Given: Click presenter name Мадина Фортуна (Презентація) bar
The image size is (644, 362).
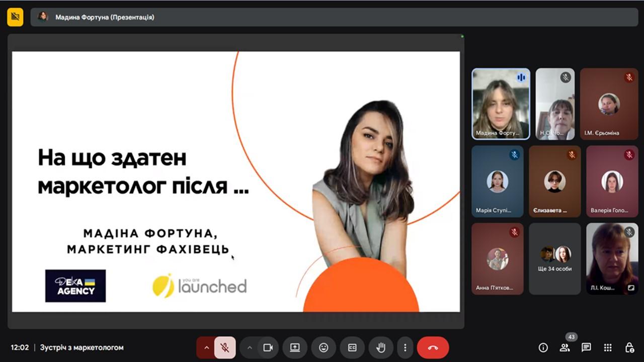Looking at the screenshot, I should (334, 17).
